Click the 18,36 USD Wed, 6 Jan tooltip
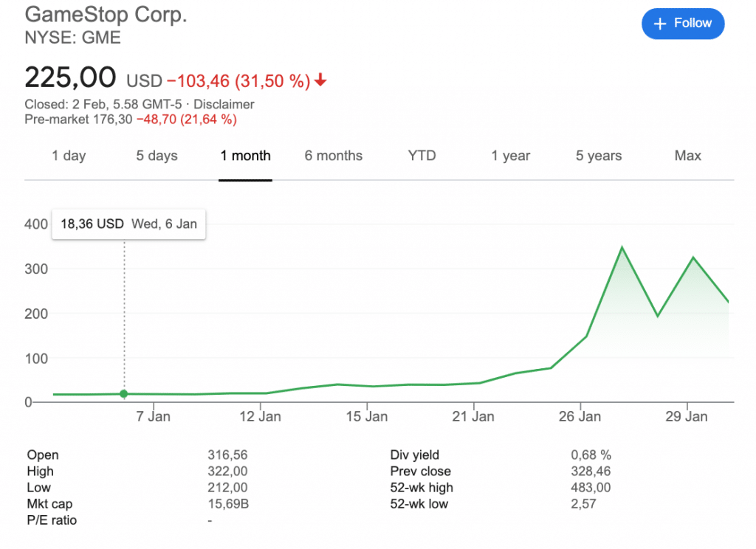The height and width of the screenshot is (549, 756). click(128, 224)
